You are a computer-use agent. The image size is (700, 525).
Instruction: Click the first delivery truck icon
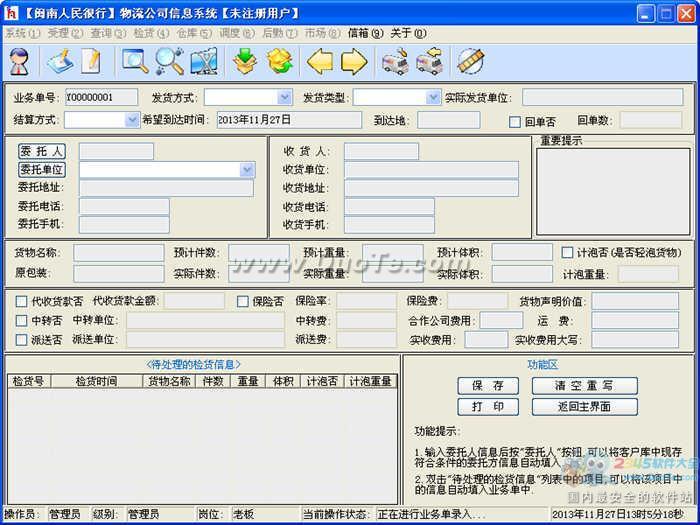click(396, 61)
